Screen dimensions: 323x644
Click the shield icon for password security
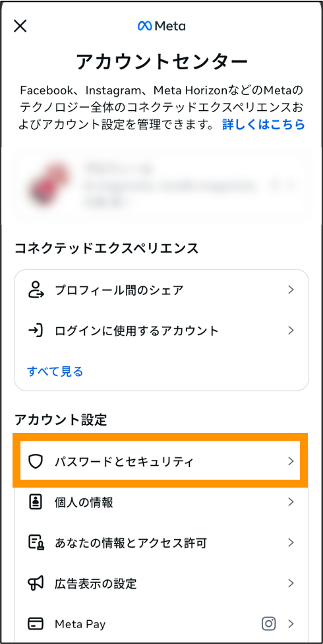tap(36, 462)
